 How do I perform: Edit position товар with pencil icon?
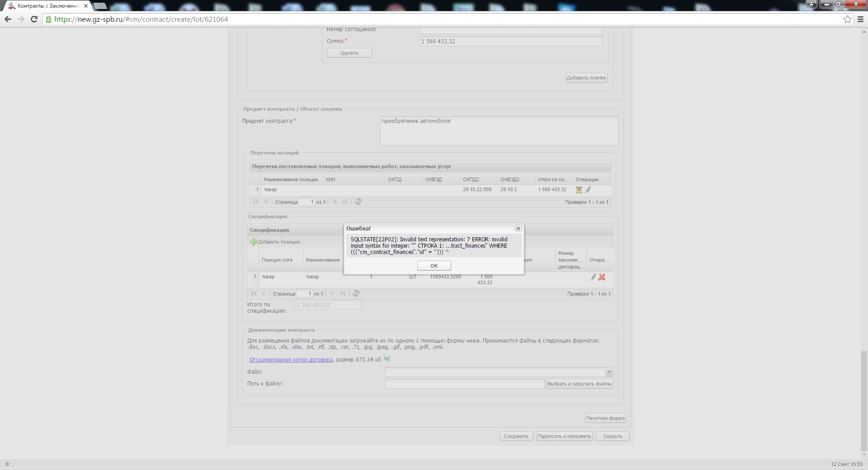click(x=588, y=190)
